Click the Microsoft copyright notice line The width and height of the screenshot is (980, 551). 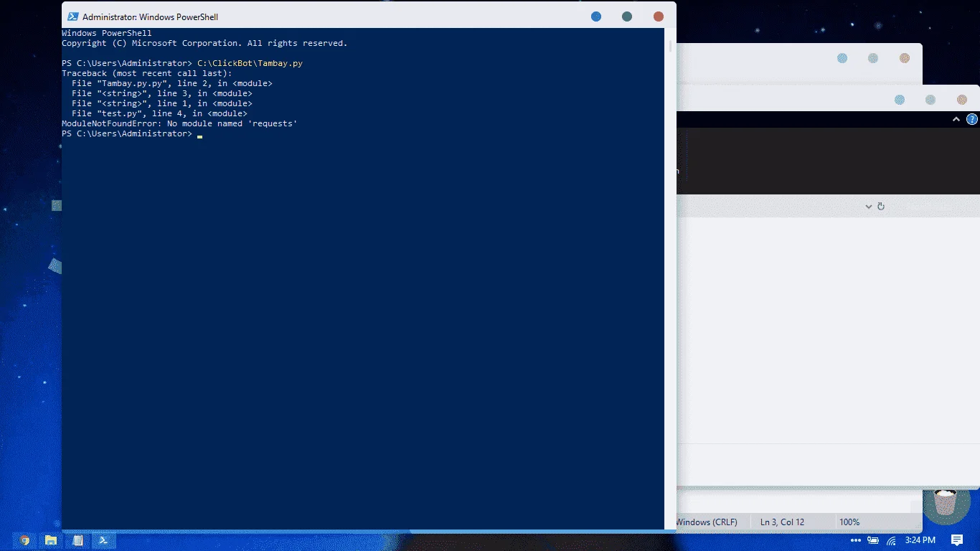click(204, 43)
